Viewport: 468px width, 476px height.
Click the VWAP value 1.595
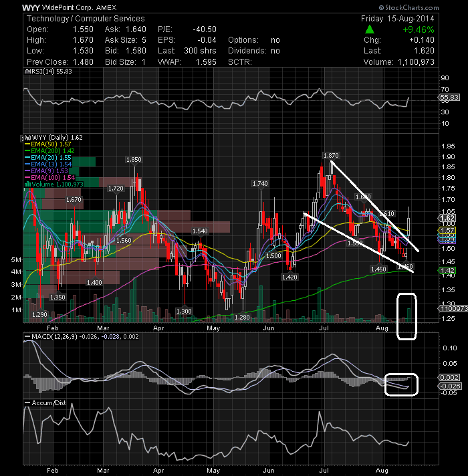(206, 62)
